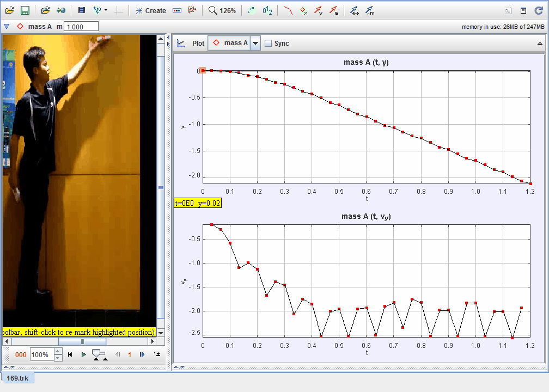Toggle the path trails icon
This screenshot has width=549, height=392.
tap(288, 10)
